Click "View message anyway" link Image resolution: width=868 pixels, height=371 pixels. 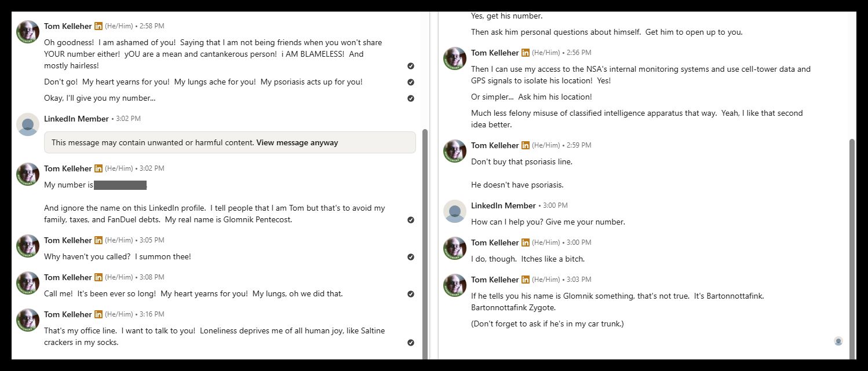(x=297, y=142)
